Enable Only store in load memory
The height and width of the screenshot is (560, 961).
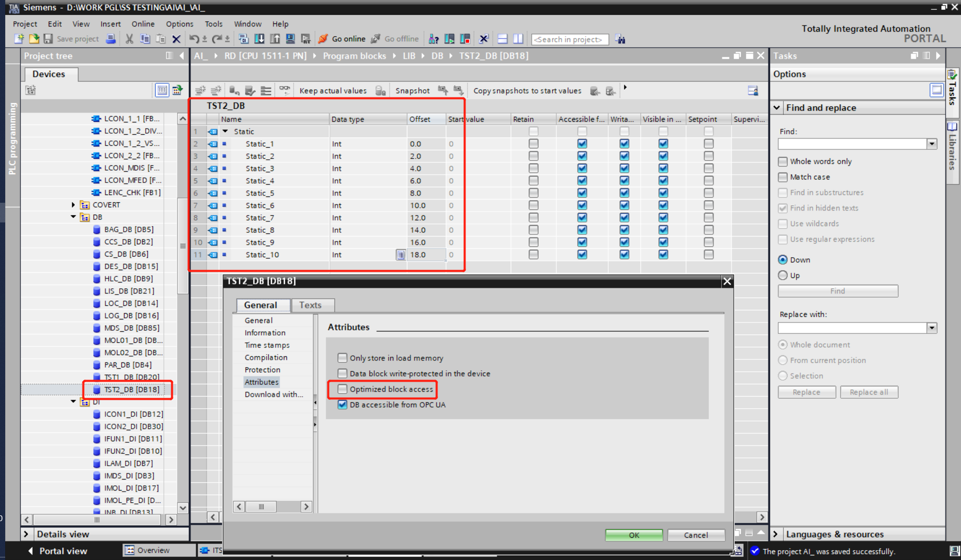click(x=342, y=358)
